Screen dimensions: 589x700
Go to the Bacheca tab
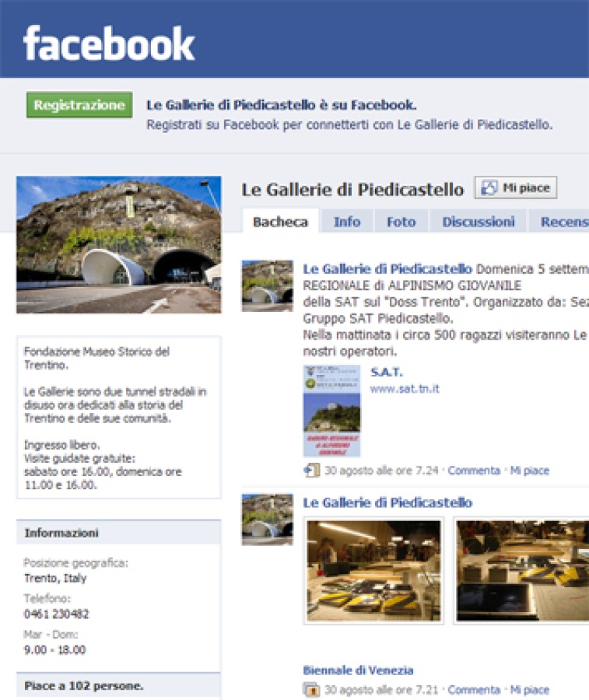coord(280,222)
